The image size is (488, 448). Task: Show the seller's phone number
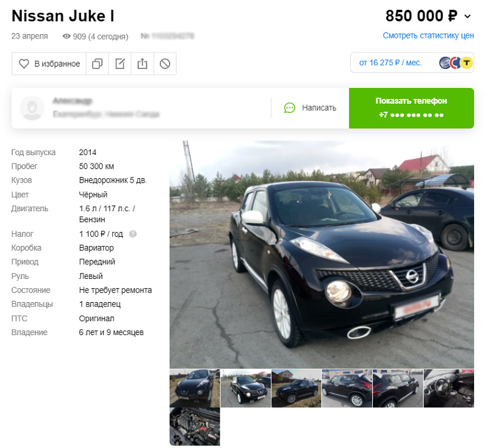point(411,108)
